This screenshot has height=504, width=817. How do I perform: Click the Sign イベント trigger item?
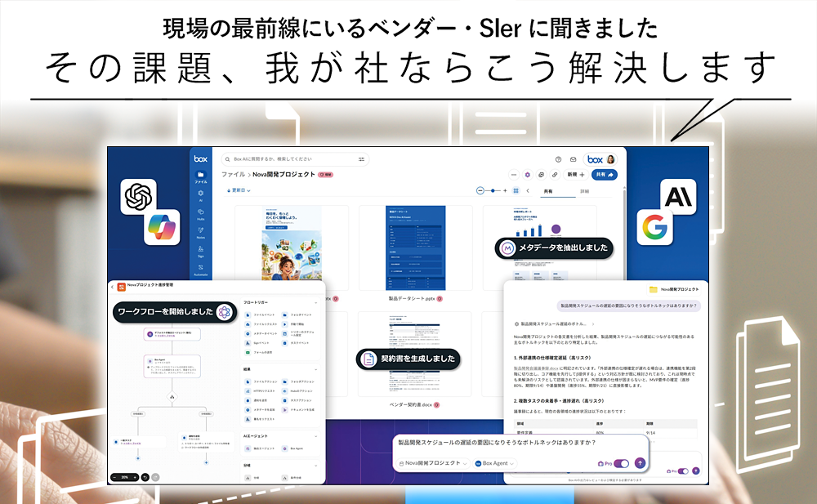point(257,343)
